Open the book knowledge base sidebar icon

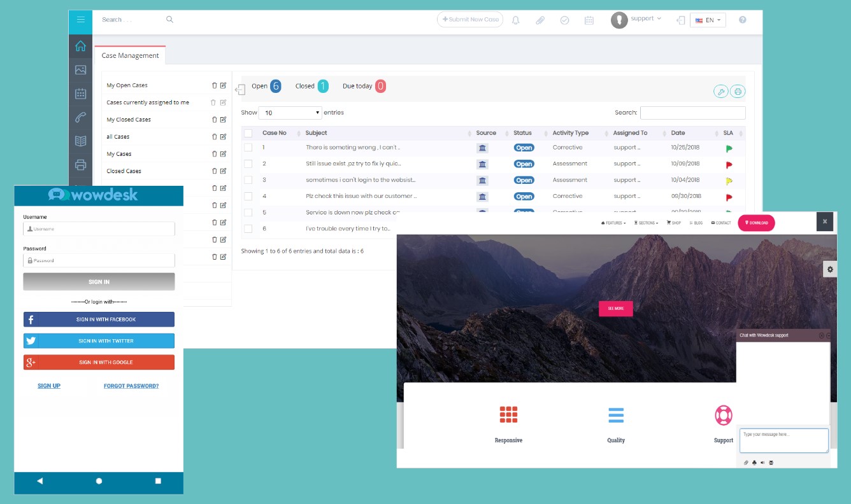click(x=80, y=141)
